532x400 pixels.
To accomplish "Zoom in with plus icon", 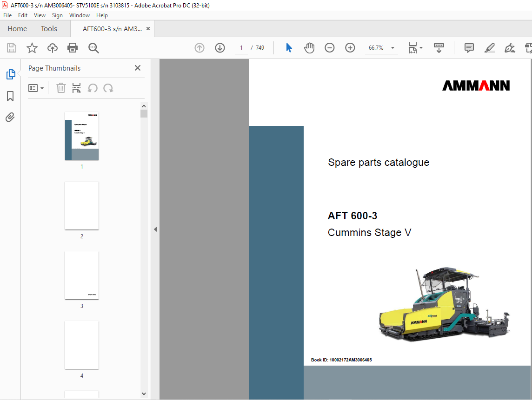I will pos(350,48).
